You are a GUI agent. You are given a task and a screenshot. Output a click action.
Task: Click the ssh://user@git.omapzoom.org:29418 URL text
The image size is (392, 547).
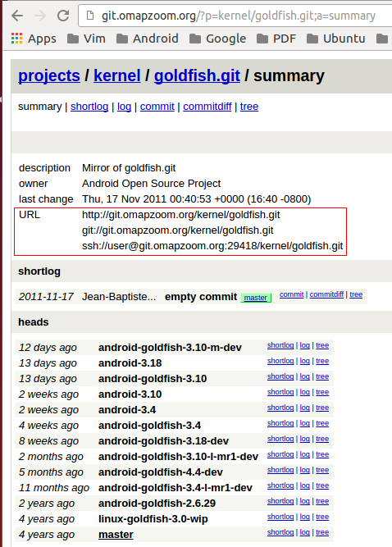(212, 246)
